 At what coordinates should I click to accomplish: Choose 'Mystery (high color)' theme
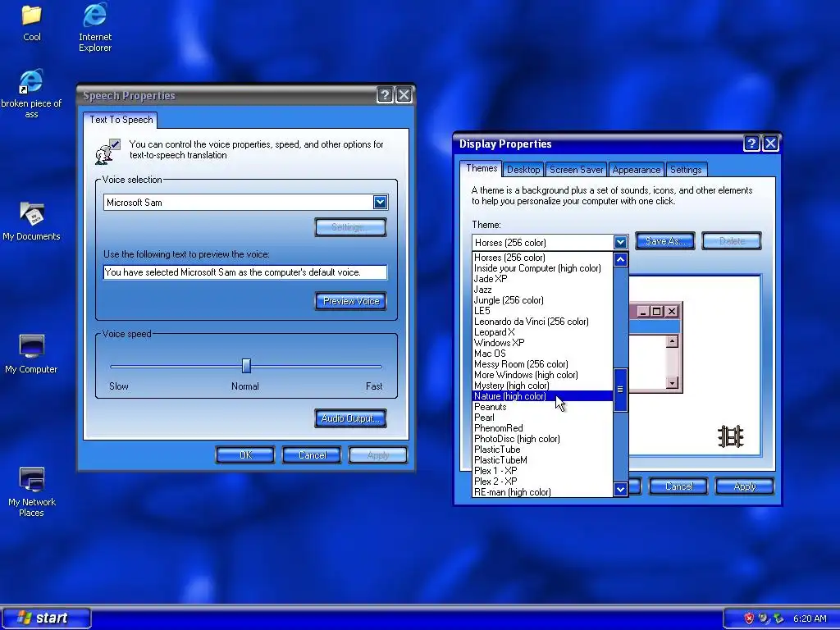(x=543, y=386)
